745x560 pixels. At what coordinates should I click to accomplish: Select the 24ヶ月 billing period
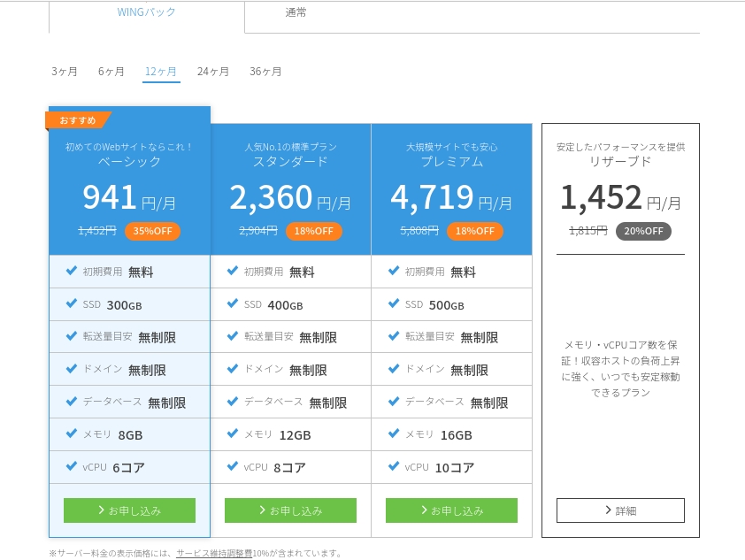click(213, 72)
